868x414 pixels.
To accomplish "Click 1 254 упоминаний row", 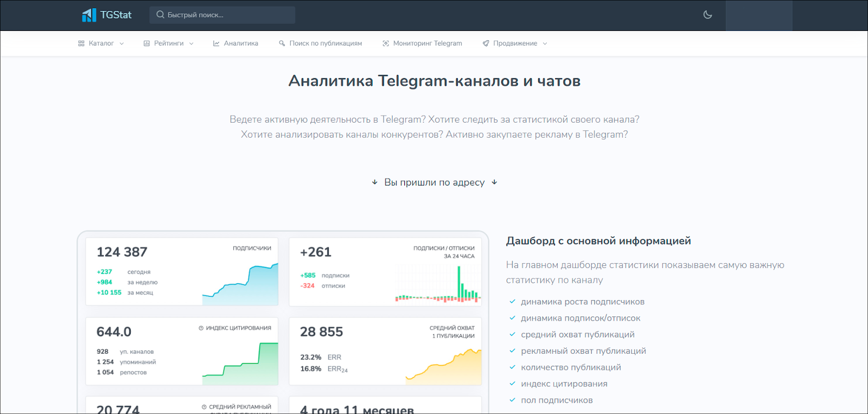I will click(126, 362).
